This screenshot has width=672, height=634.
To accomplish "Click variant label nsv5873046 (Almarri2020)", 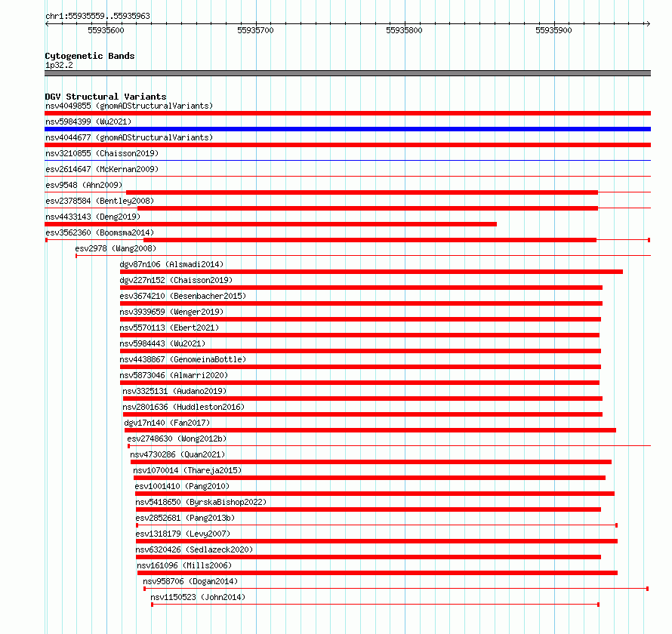I will [x=174, y=375].
